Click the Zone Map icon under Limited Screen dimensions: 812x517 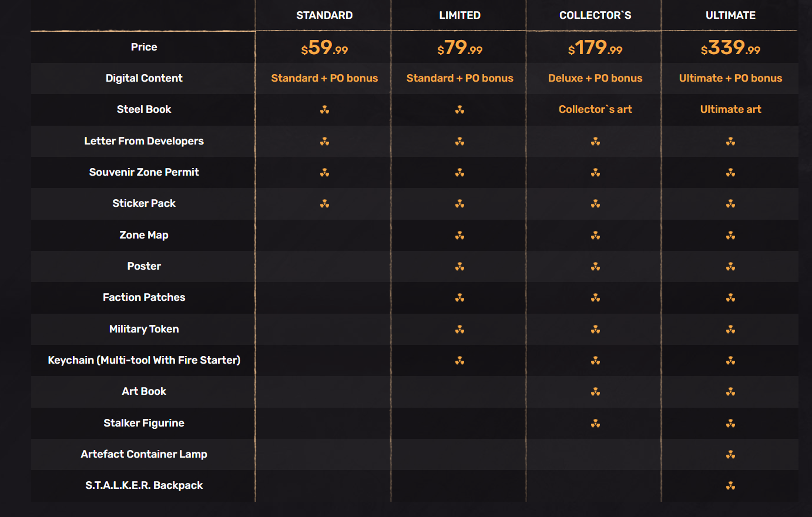coord(459,236)
